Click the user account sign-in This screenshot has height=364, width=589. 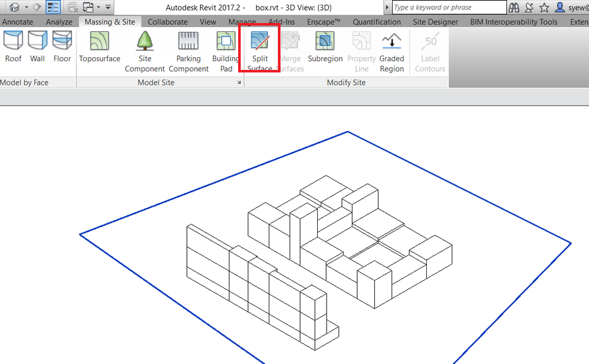[561, 7]
